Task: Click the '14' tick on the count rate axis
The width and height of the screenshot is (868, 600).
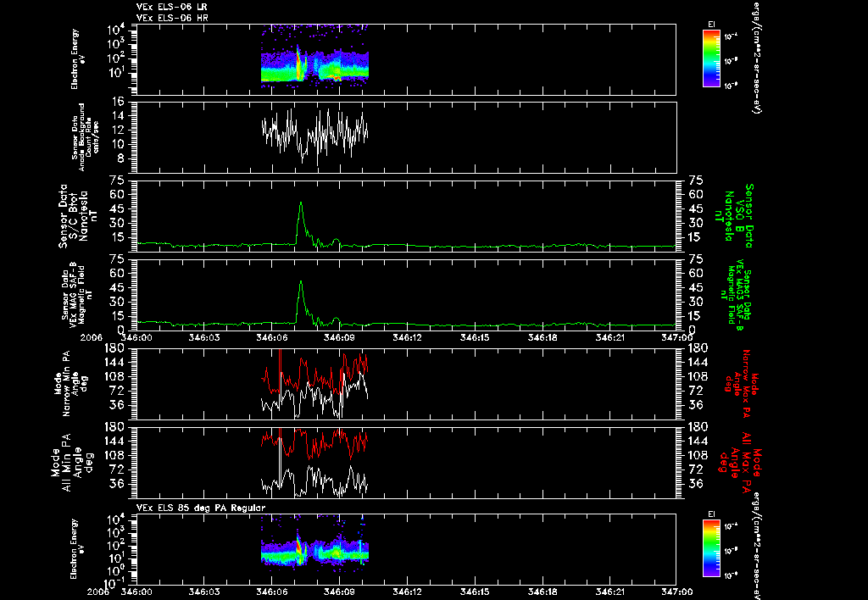Action: tap(119, 116)
